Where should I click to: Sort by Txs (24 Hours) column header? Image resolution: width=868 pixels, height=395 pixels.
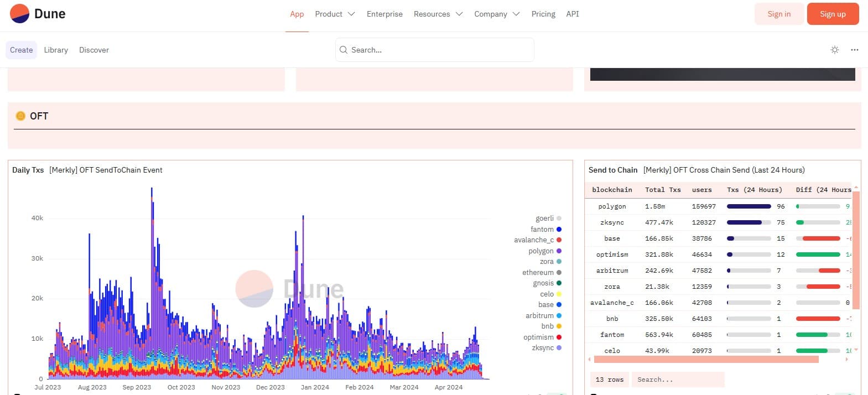(x=755, y=190)
